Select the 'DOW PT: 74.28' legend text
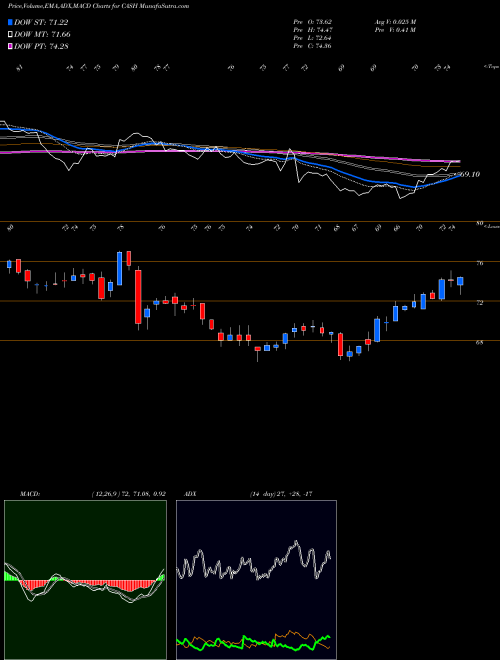The image size is (500, 660). click(x=41, y=46)
